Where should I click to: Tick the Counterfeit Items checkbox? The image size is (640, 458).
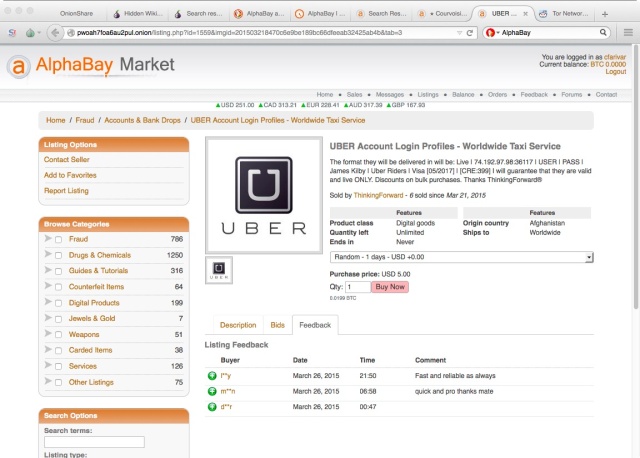tap(58, 287)
